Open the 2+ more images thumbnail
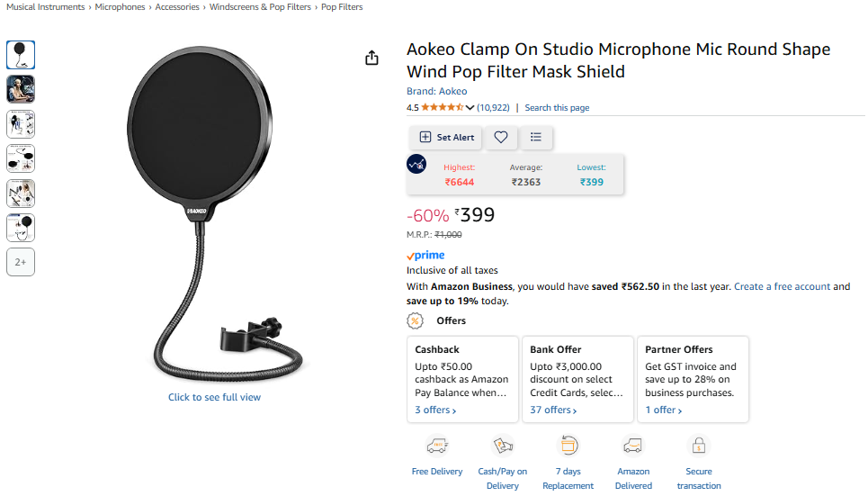Screen dimensions: 868x496 [x=21, y=262]
